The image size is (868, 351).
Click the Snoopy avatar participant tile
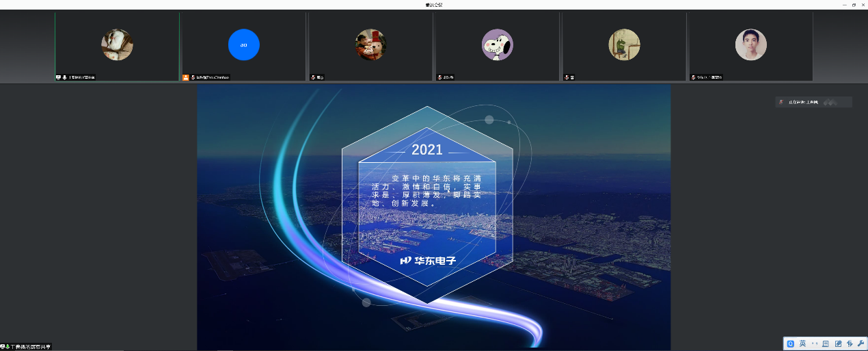tap(497, 45)
